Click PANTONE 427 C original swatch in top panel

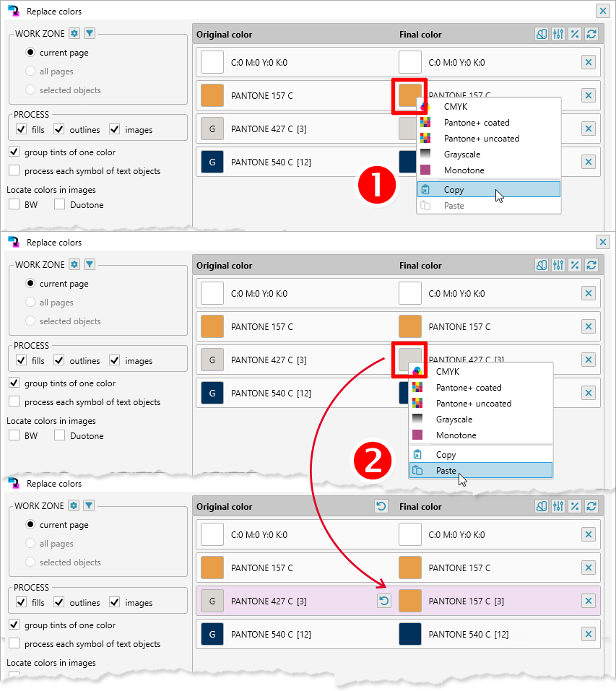pyautogui.click(x=212, y=129)
